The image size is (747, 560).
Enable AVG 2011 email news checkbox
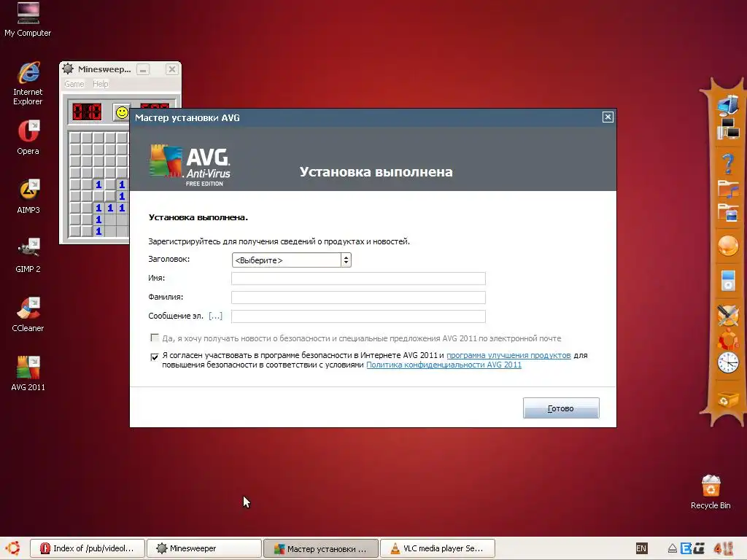155,338
